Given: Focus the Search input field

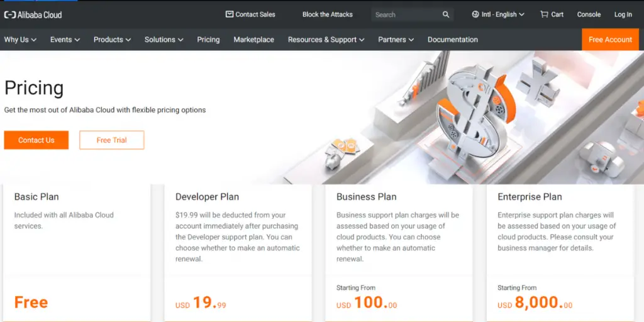Looking at the screenshot, I should (x=402, y=14).
